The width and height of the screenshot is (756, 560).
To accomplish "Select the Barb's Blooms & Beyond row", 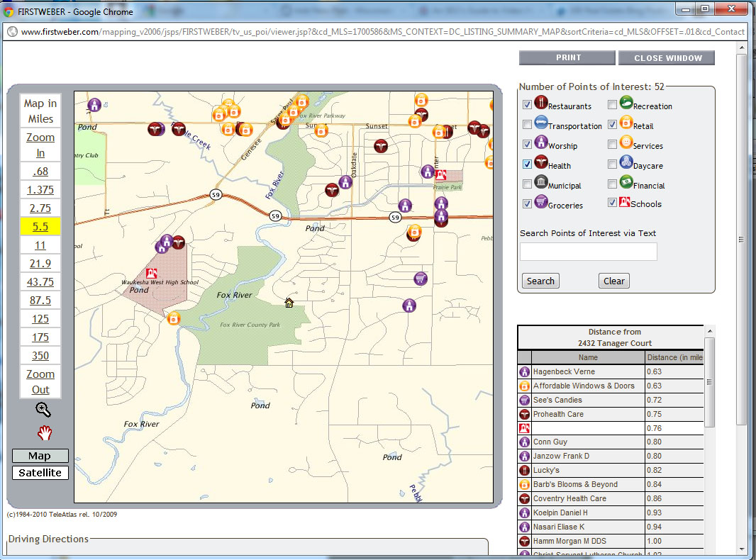I will coord(611,484).
